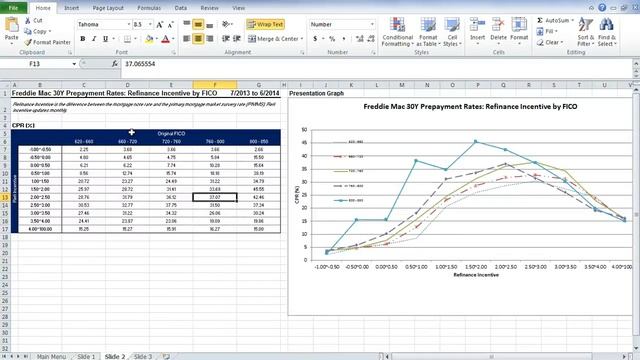The image size is (640, 360).
Task: Open the Number format dropdown
Action: pyautogui.click(x=372, y=24)
